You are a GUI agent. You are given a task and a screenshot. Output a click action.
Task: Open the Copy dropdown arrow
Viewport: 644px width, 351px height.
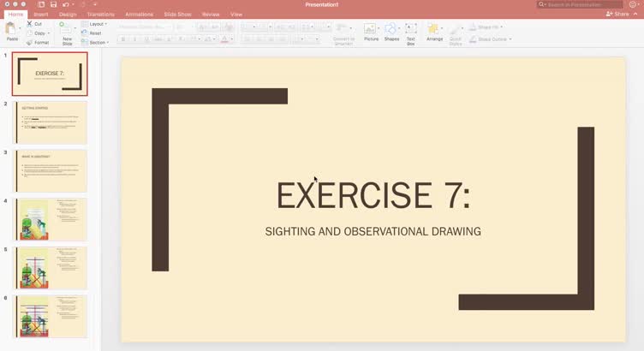point(49,33)
